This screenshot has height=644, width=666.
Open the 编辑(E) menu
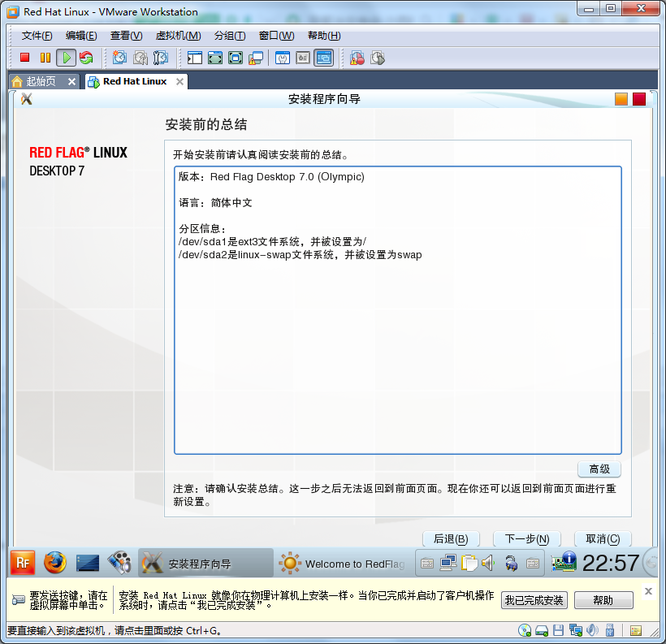tap(81, 36)
